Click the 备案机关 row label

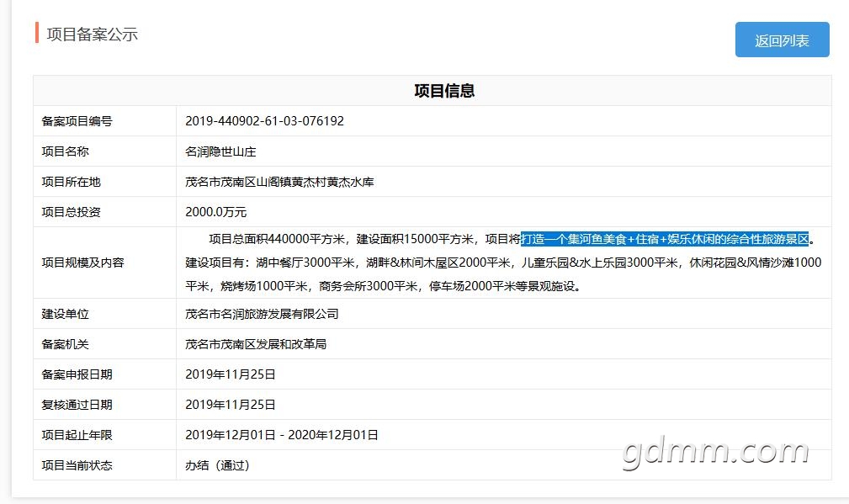click(x=65, y=344)
